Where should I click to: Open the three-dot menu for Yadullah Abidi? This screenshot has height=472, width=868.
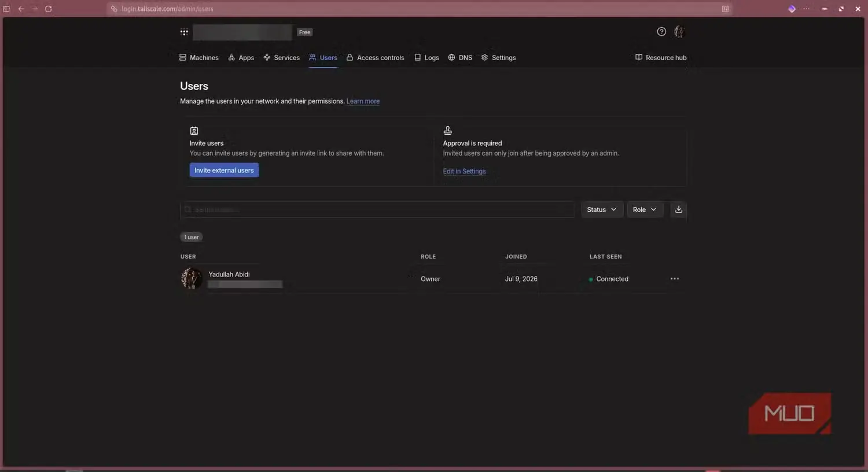tap(675, 279)
